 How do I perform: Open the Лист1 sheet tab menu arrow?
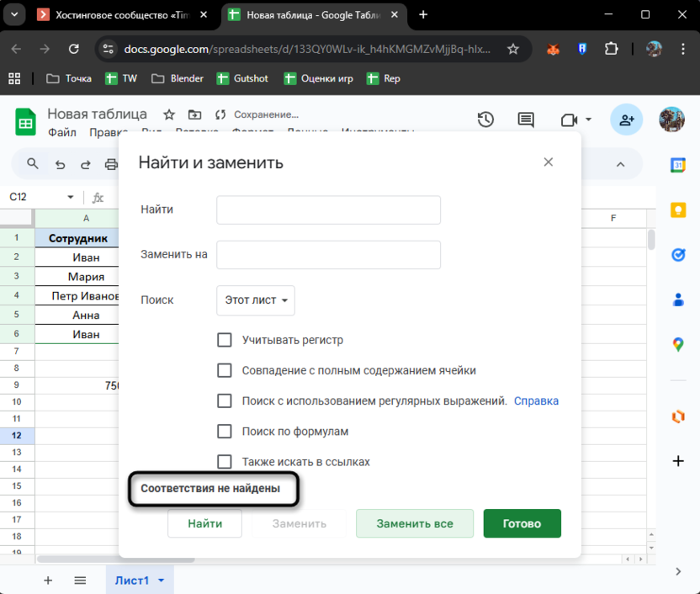coord(162,581)
